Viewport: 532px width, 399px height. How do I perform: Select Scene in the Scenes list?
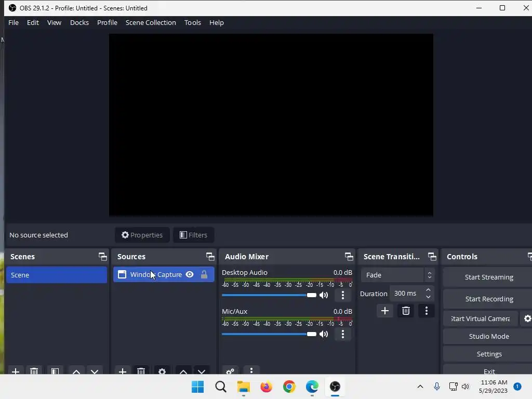[x=57, y=275]
